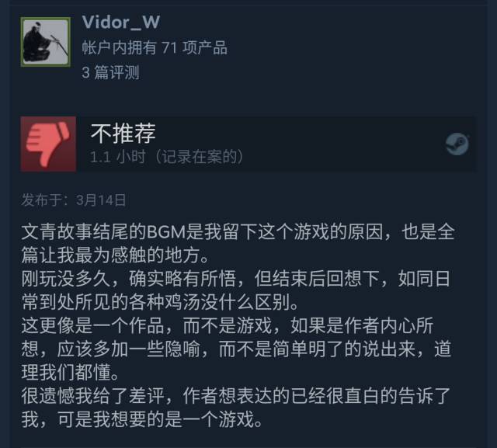Open Vidor_W's avatar picture
Viewport: 497px width, 448px height.
[x=46, y=42]
